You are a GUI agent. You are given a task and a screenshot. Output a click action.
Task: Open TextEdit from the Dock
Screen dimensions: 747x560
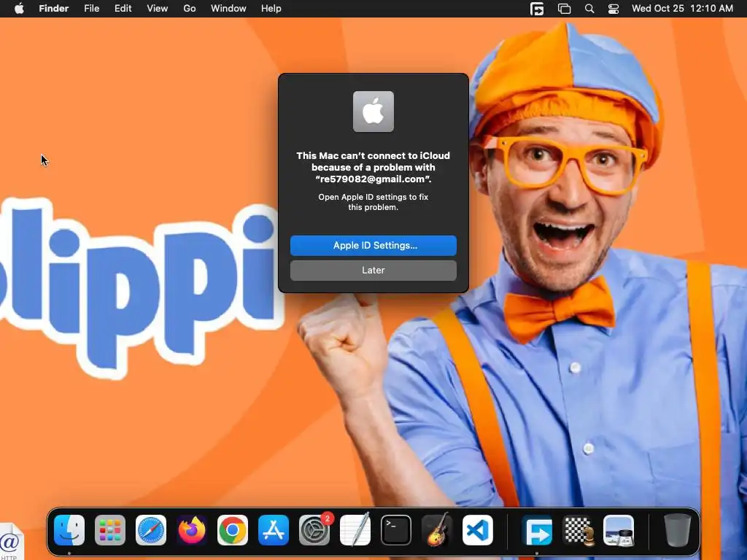click(355, 530)
